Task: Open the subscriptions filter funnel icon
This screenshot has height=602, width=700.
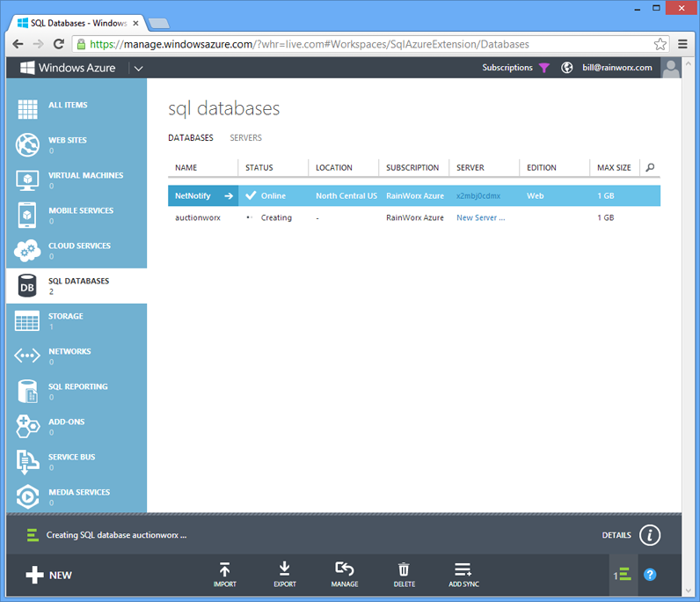Action: tap(543, 68)
